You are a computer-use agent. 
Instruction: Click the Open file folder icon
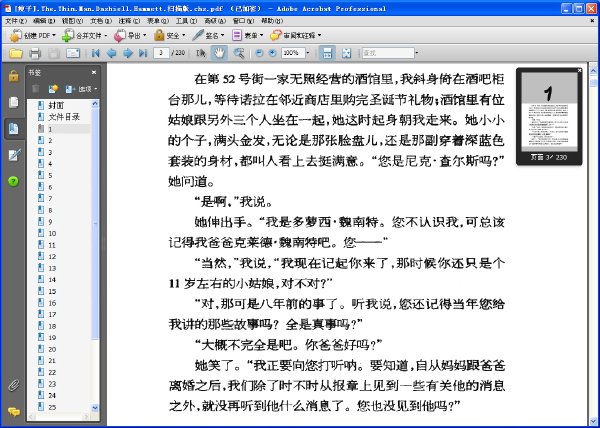coord(16,53)
